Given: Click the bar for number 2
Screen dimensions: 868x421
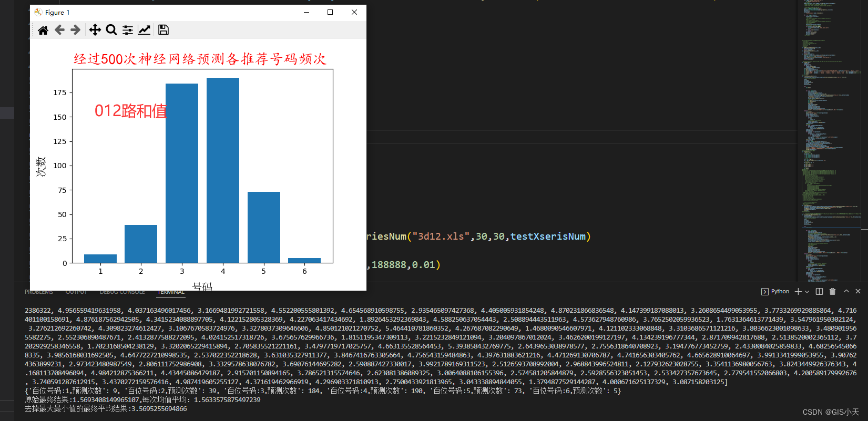Looking at the screenshot, I should (x=141, y=244).
